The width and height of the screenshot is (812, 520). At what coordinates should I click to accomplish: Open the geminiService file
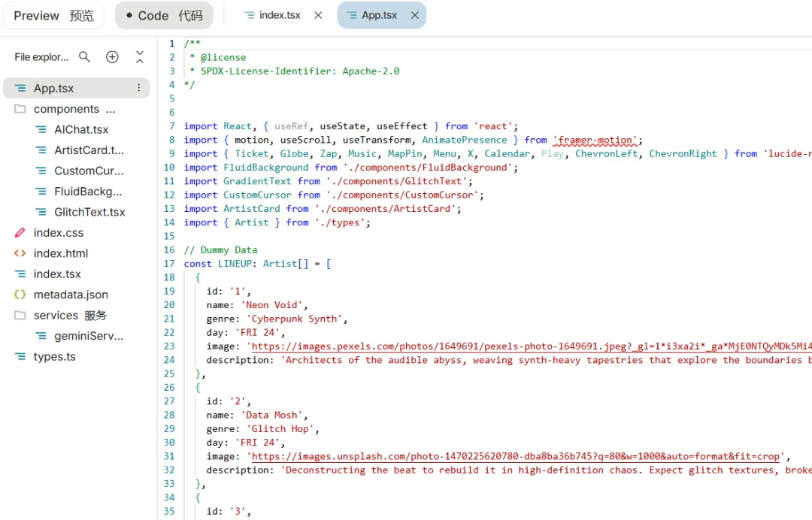tap(79, 337)
